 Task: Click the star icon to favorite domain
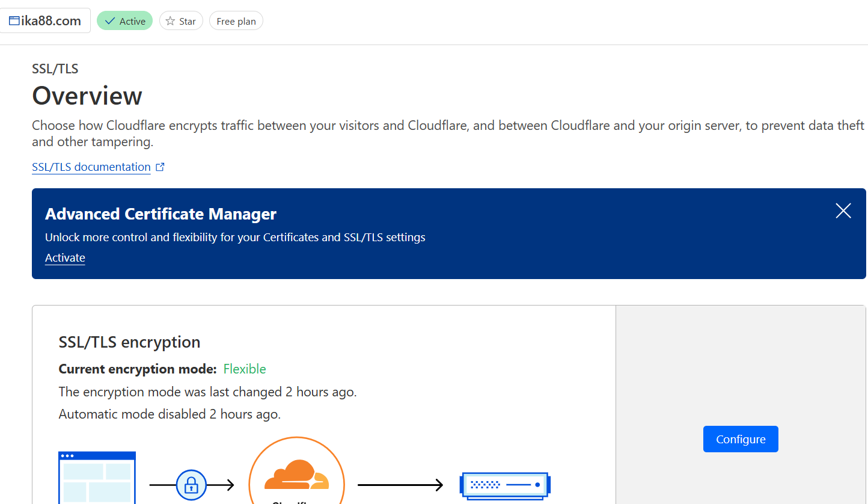coord(170,21)
